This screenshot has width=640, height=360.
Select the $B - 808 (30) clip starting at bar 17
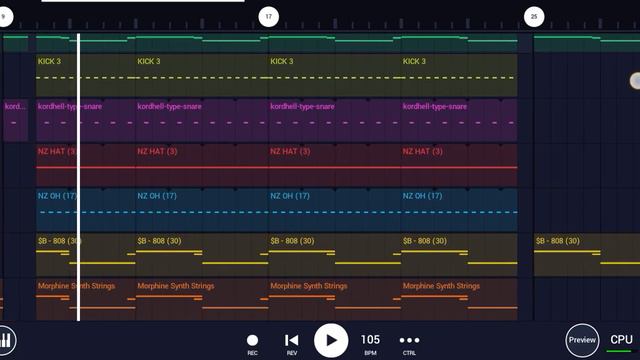pos(335,255)
